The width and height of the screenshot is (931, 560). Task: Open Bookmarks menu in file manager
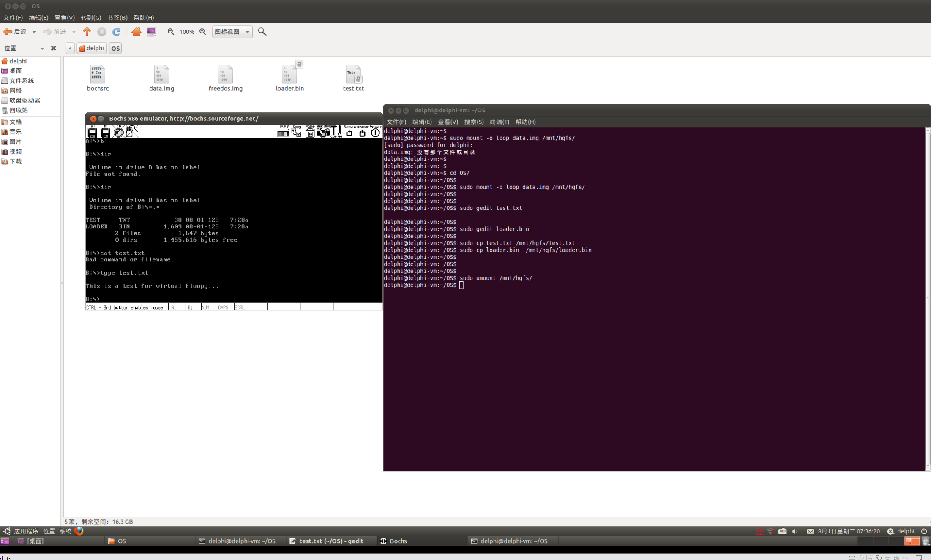117,18
